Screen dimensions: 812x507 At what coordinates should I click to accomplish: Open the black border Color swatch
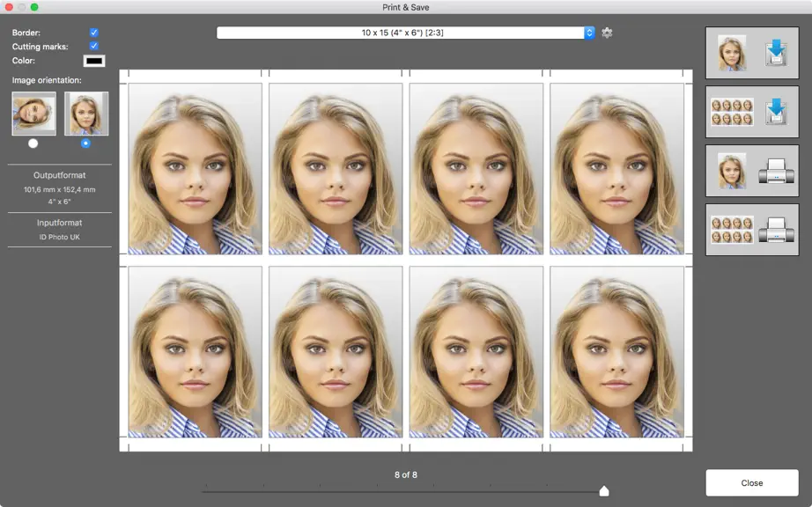pyautogui.click(x=94, y=61)
